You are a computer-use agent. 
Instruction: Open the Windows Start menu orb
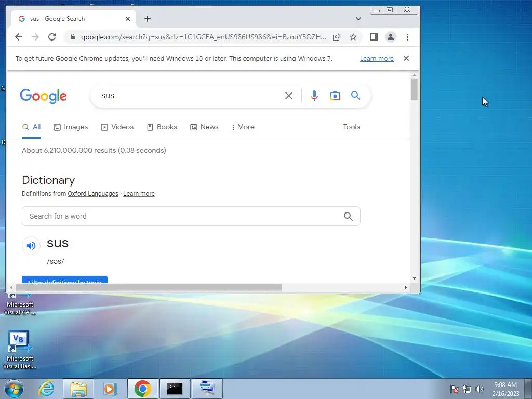[14, 389]
